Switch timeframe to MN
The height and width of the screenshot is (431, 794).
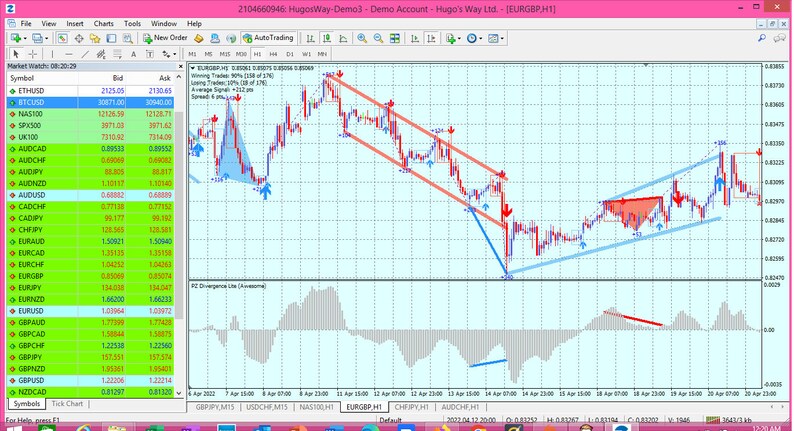click(322, 54)
